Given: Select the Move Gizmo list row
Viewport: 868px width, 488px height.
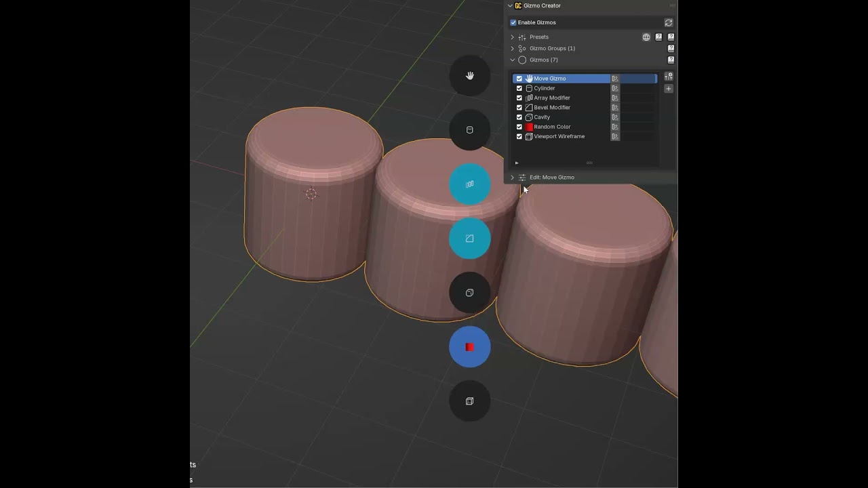Looking at the screenshot, I should (585, 79).
